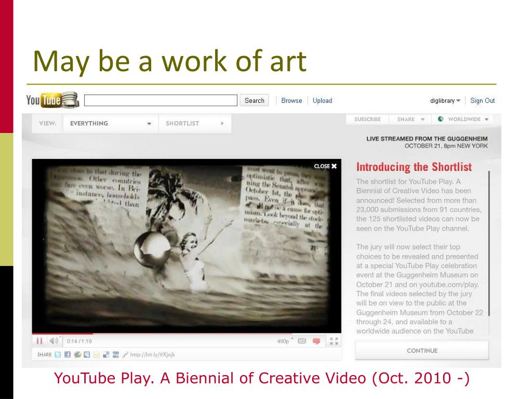Pause the video with the pause button
Viewport: 532px width, 399px height.
[x=39, y=341]
